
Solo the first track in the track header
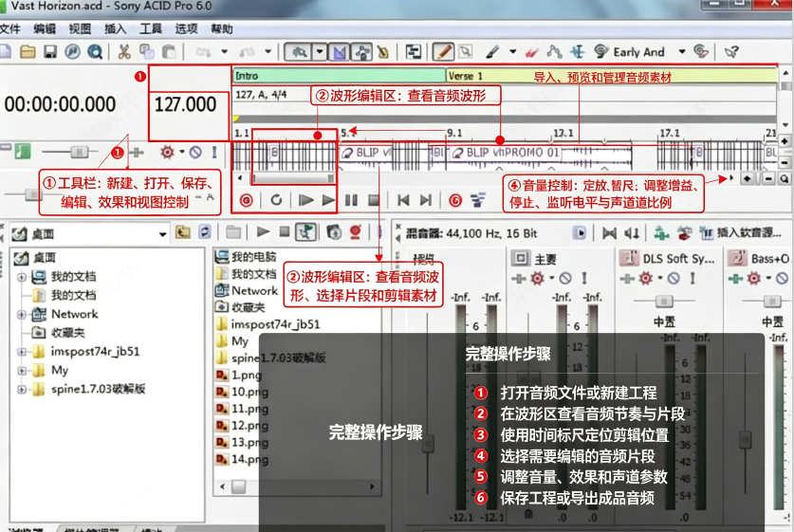[214, 152]
